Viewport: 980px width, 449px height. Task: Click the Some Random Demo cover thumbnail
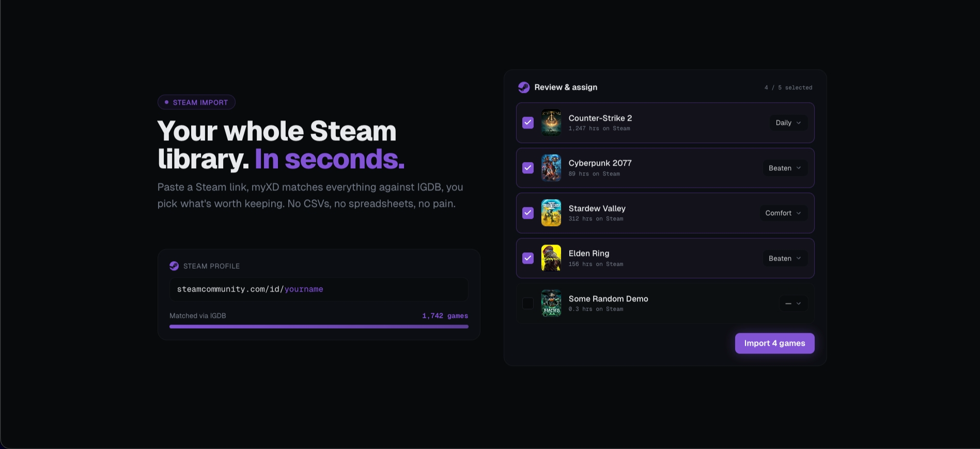click(x=551, y=303)
